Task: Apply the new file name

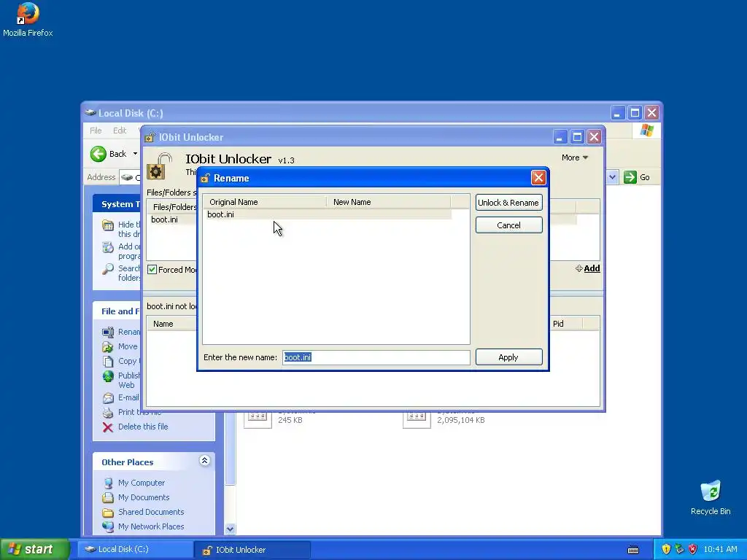Action: tap(508, 357)
